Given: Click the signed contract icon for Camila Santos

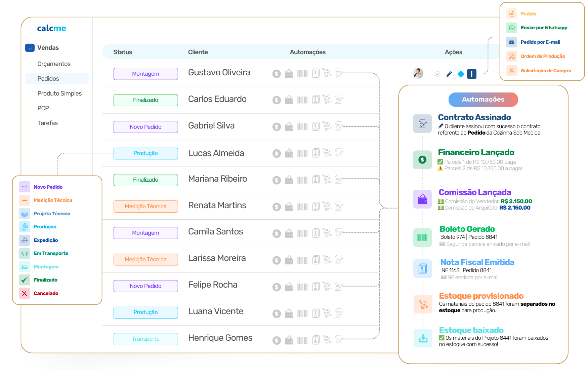Looking at the screenshot, I should pyautogui.click(x=339, y=232).
